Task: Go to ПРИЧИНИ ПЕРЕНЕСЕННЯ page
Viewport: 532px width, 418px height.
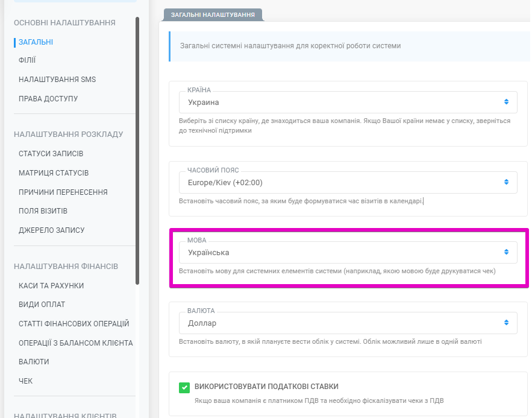Action: [63, 192]
